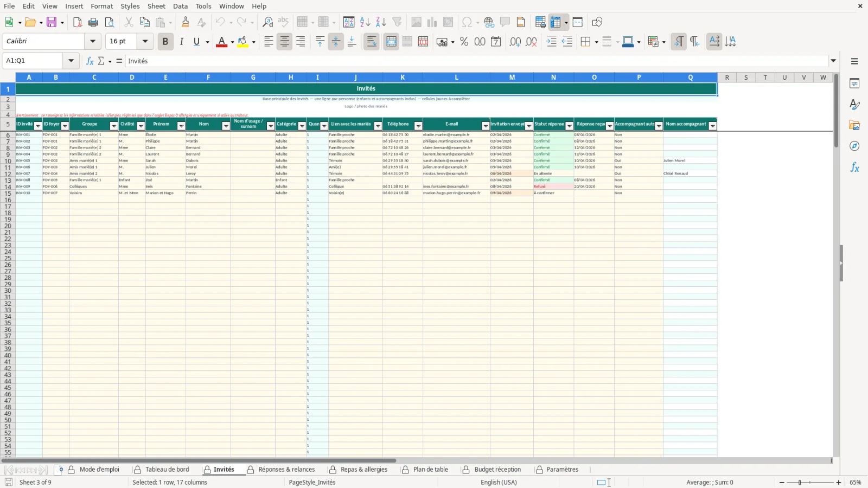Click the horizontal scrollbar
Screen dimensions: 868x488
pos(199,461)
